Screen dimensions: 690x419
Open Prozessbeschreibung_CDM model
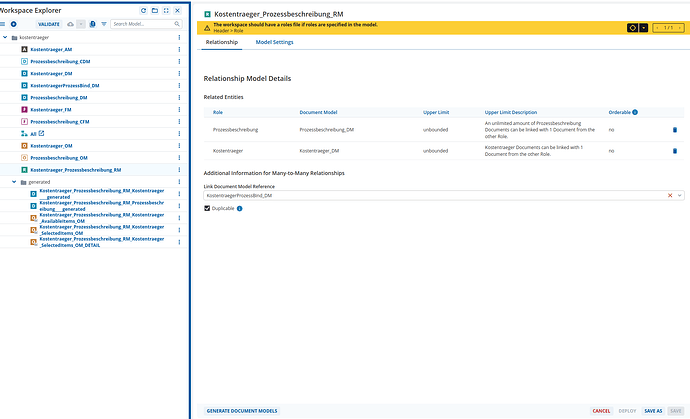tap(60, 62)
